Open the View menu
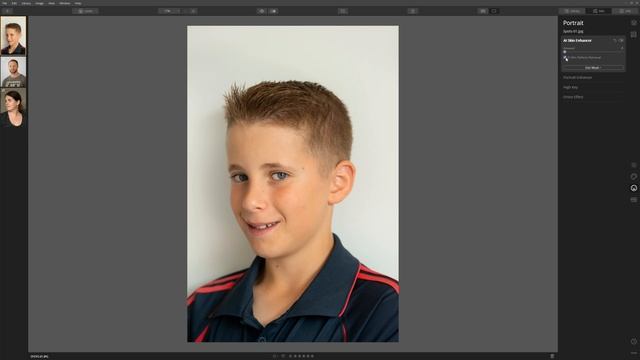 51,3
